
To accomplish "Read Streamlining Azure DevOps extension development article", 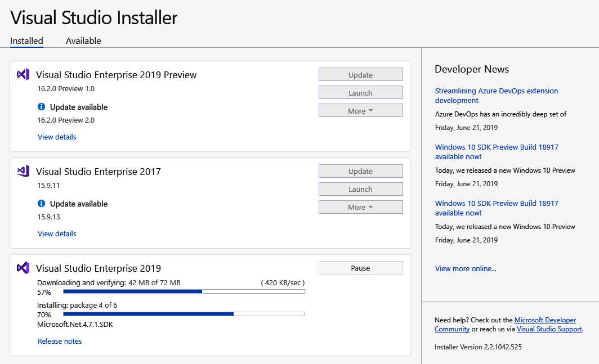I will click(x=496, y=96).
